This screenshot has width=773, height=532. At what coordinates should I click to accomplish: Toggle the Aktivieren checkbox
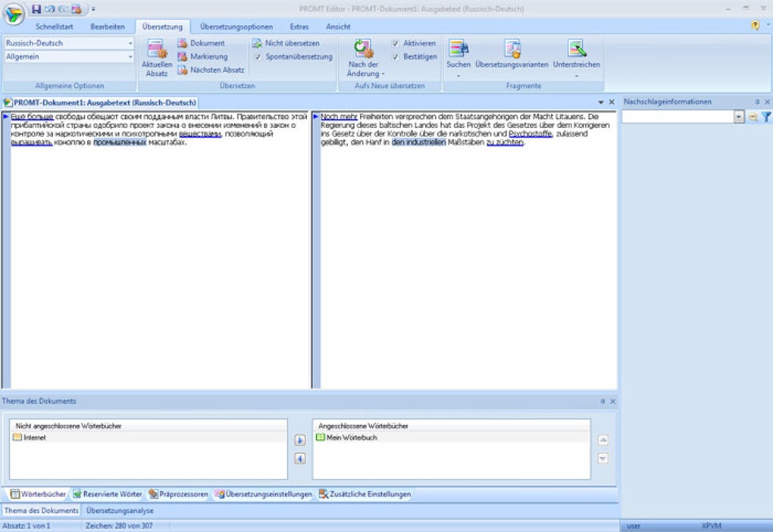coord(396,43)
